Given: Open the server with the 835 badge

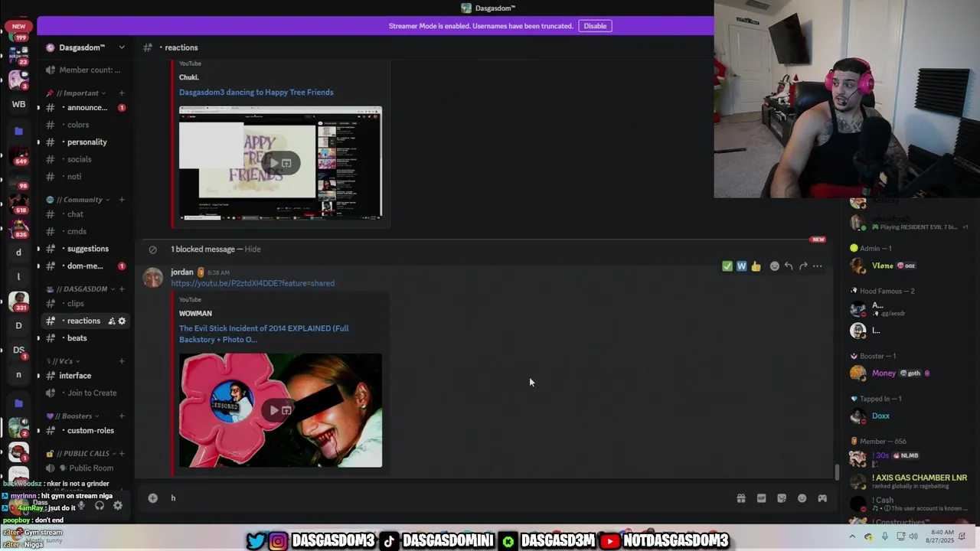Looking at the screenshot, I should click(x=18, y=228).
